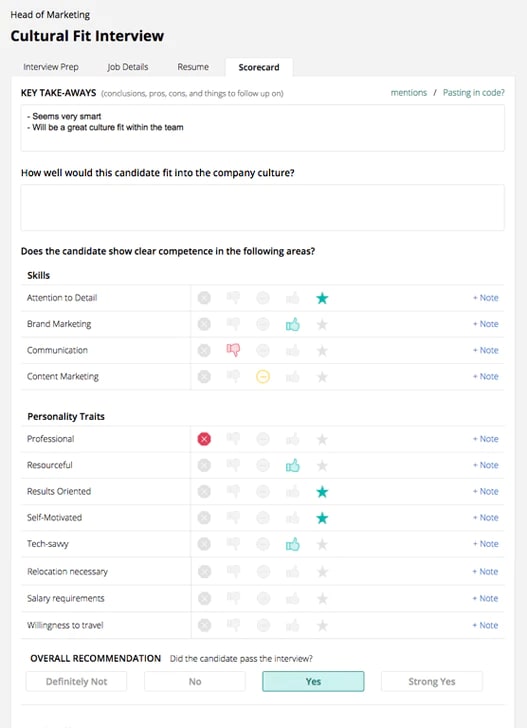
Task: Click thumbs up for Brand Marketing
Action: pos(293,324)
